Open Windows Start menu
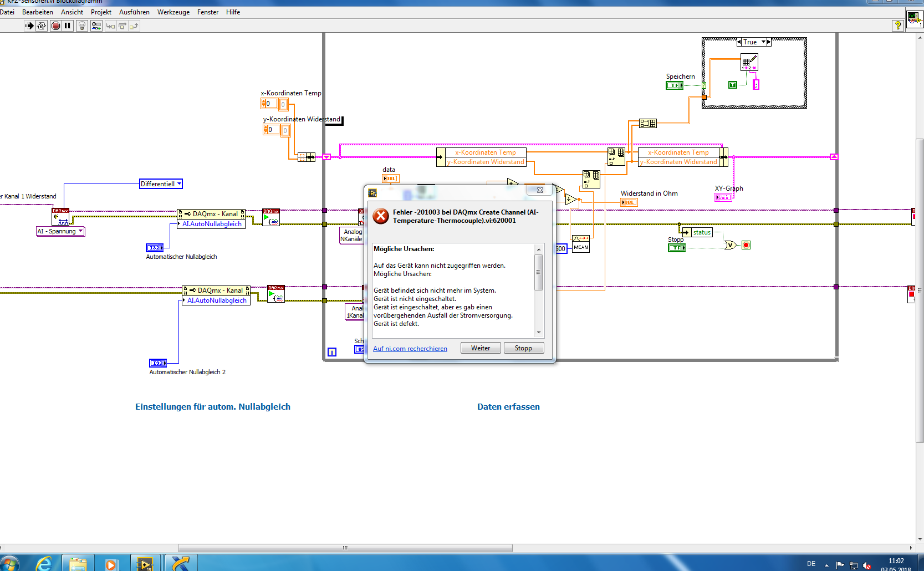Viewport: 924px width, 571px height. tap(9, 563)
